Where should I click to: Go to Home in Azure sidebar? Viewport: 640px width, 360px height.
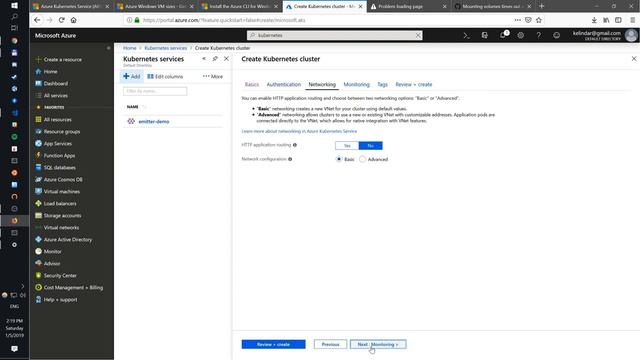point(50,71)
